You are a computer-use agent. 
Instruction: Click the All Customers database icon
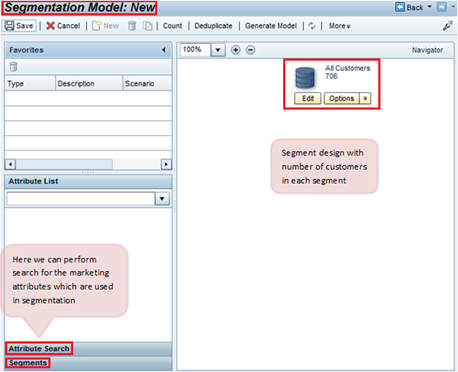pos(305,78)
